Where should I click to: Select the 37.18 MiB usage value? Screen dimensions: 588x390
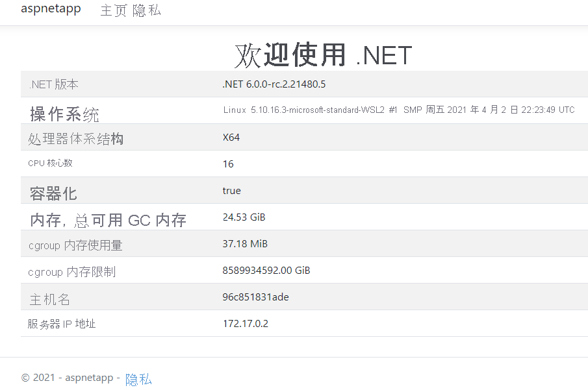point(245,244)
